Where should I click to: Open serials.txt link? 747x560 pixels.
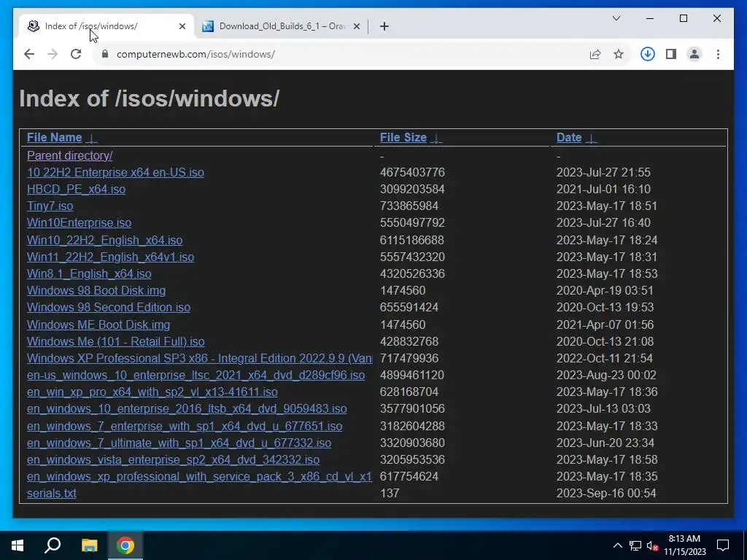tap(52, 494)
